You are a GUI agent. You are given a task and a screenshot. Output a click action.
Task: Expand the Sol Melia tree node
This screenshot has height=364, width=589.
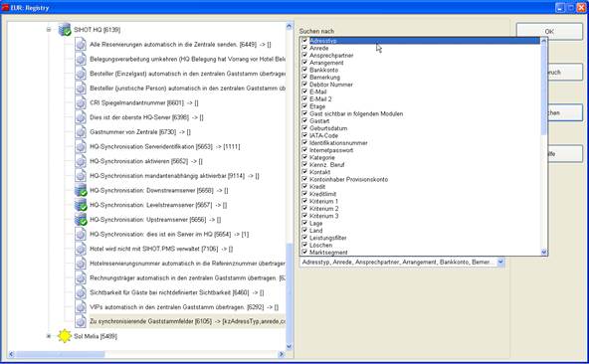[49, 336]
